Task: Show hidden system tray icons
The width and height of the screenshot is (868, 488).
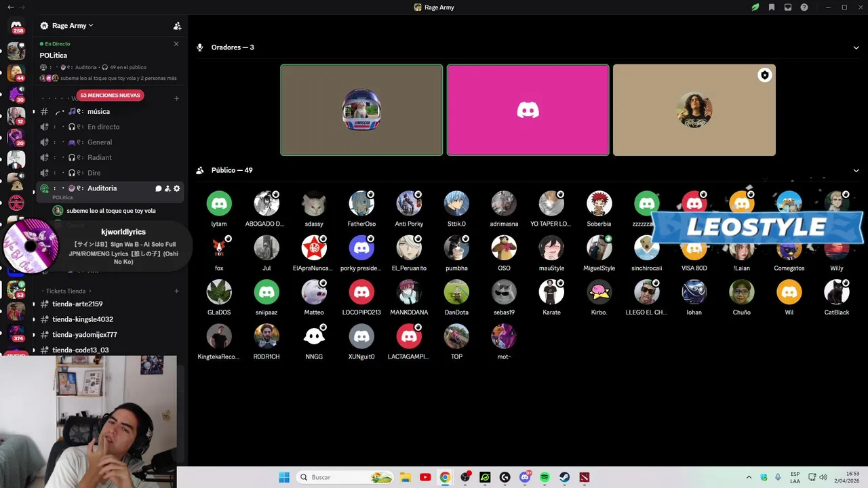Action: (x=749, y=477)
